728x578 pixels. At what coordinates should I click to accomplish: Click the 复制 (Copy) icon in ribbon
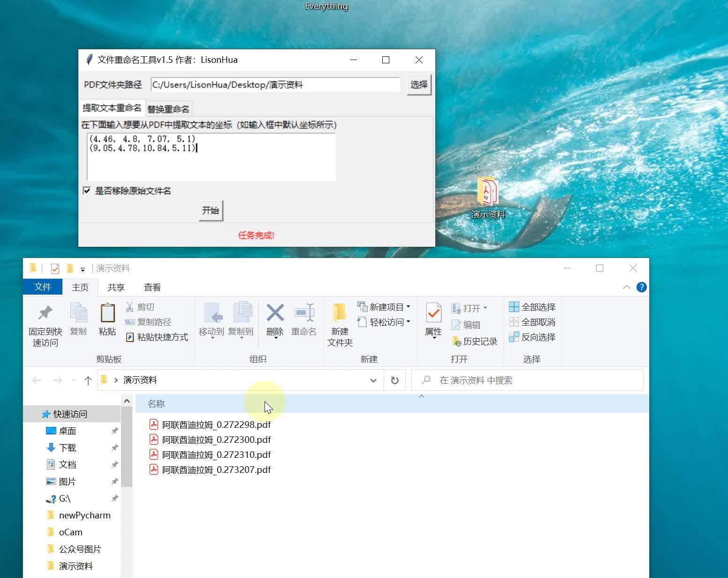click(x=78, y=319)
